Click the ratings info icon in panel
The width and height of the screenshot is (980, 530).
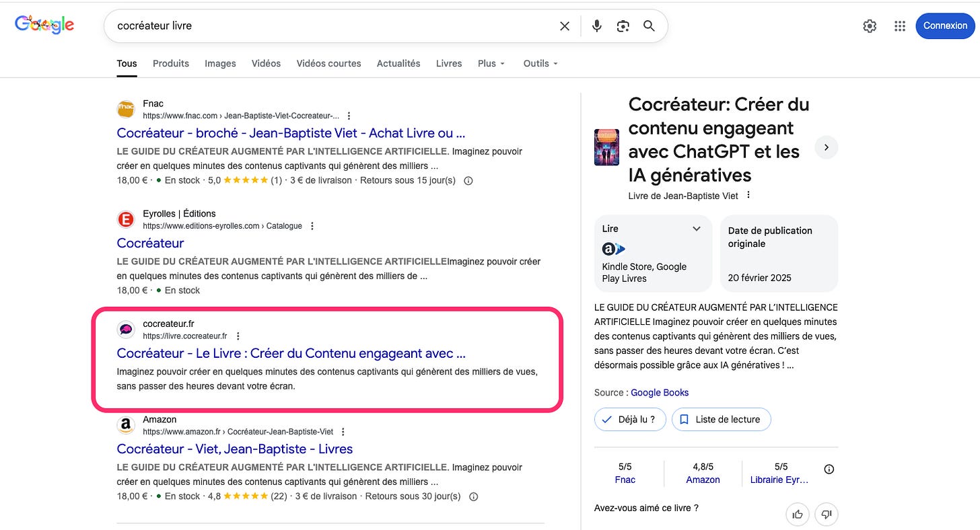(829, 469)
